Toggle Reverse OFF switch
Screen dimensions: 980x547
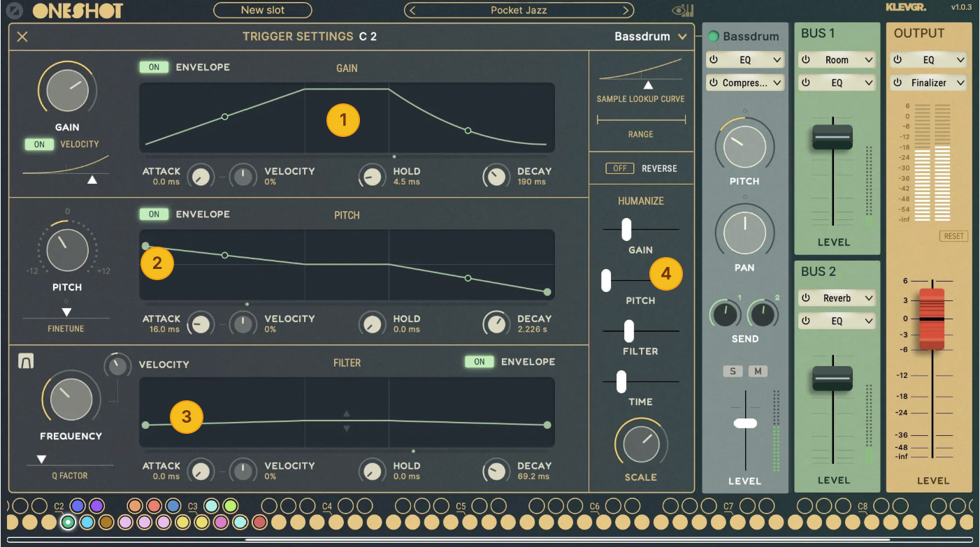coord(619,168)
